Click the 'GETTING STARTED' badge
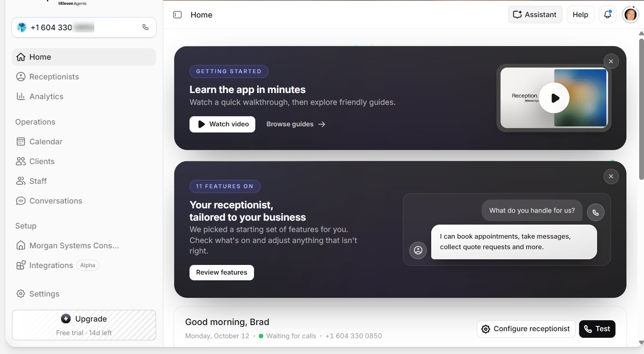The height and width of the screenshot is (354, 644). [x=229, y=72]
